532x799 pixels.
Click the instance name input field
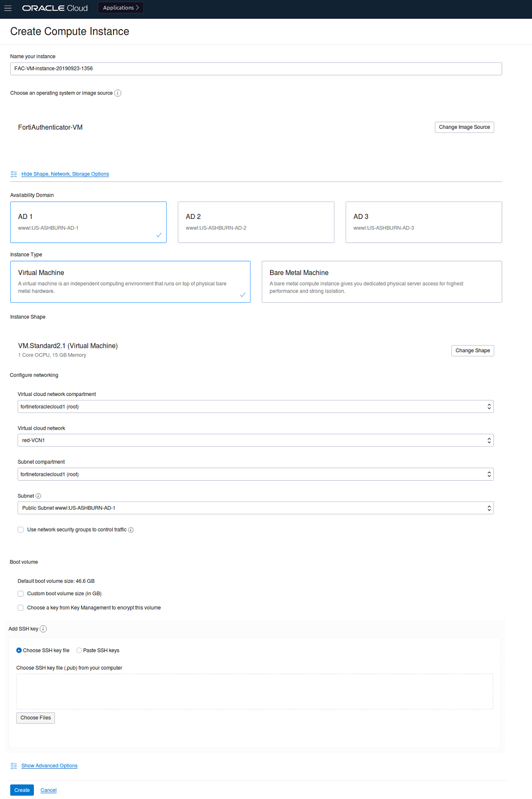tap(256, 69)
